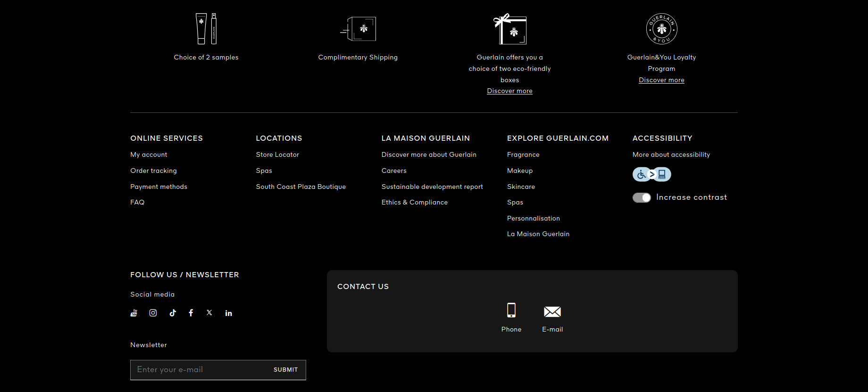Open Guerlain's Instagram page icon
The image size is (868, 392).
point(153,313)
